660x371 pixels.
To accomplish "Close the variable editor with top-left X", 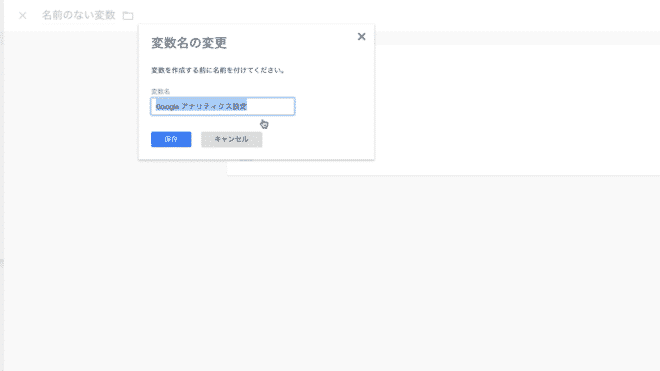I will [23, 16].
